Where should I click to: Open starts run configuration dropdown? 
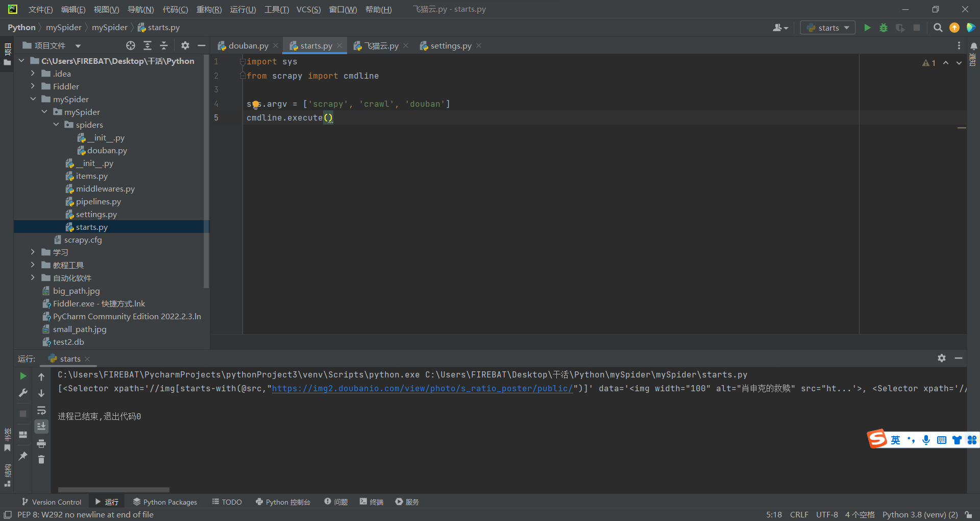828,28
